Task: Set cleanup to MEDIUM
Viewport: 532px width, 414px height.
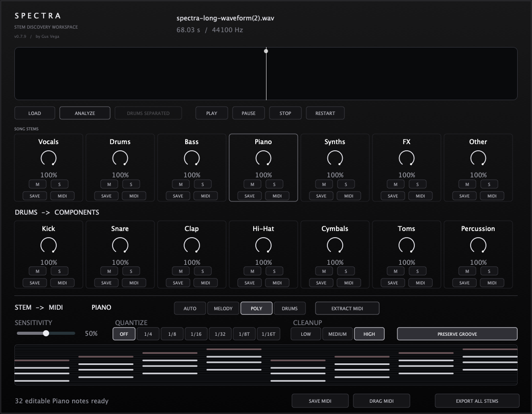Action: pyautogui.click(x=338, y=334)
